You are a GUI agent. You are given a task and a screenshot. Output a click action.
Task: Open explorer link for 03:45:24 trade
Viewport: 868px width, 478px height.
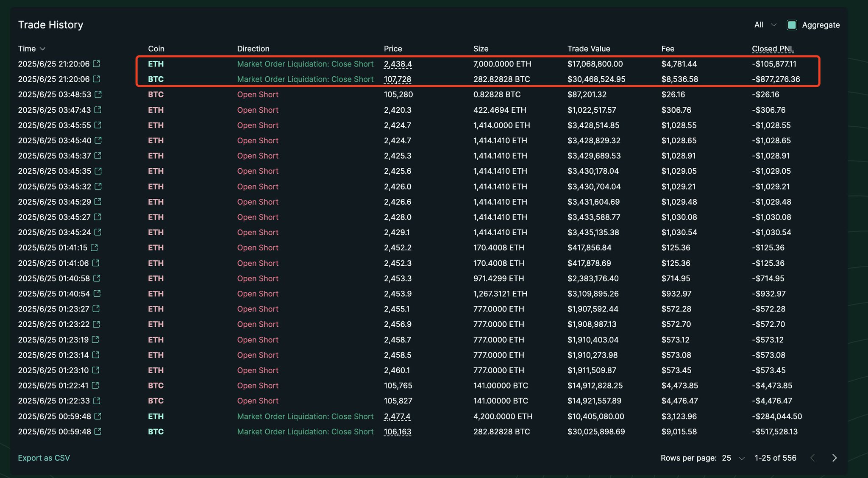point(98,232)
